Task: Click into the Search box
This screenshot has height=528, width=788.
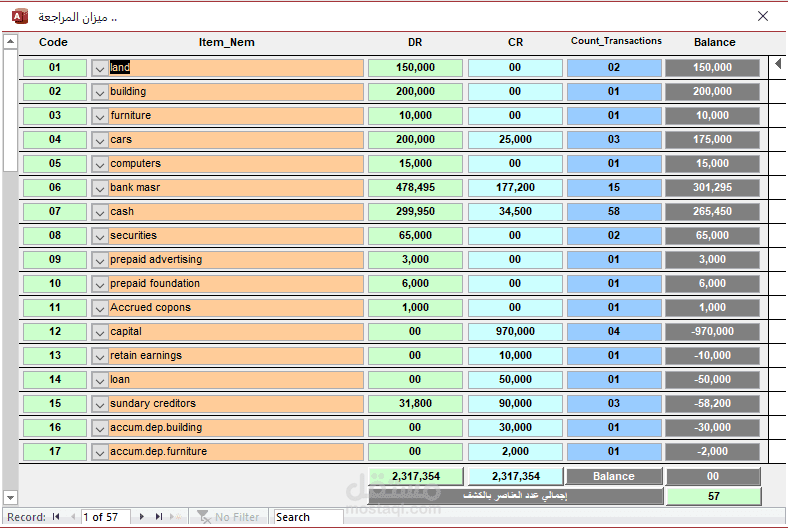Action: click(308, 516)
